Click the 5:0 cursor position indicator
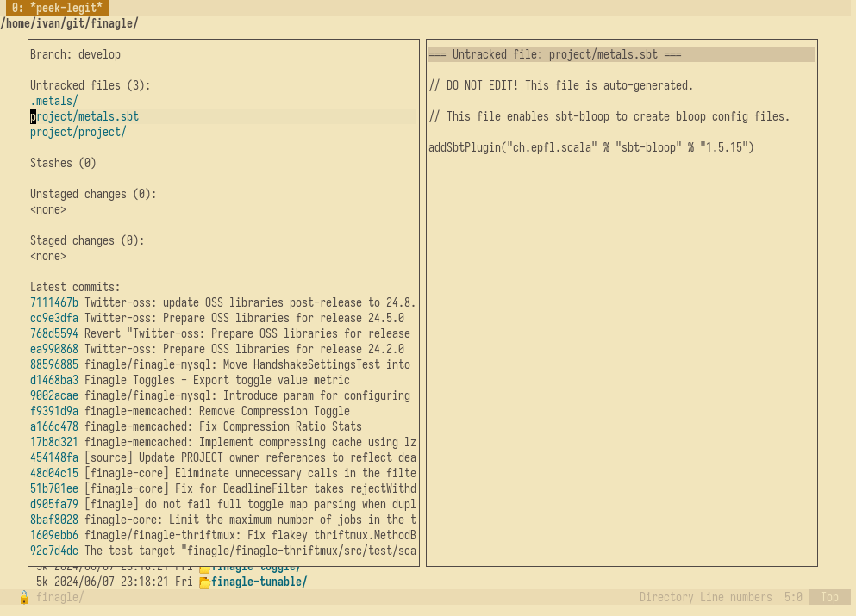 793,597
